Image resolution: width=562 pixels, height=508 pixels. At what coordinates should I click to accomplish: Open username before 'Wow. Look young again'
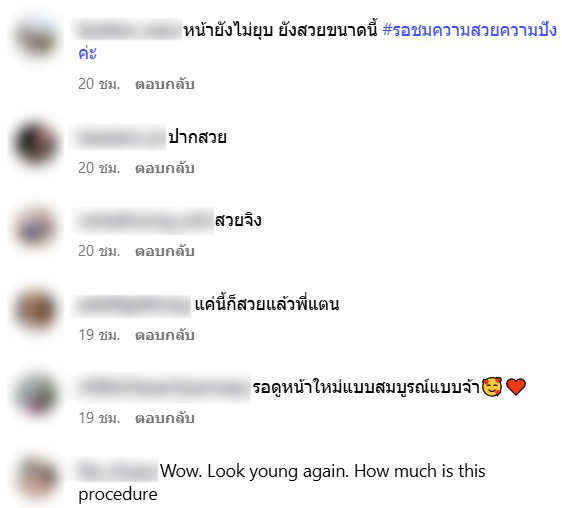point(116,470)
